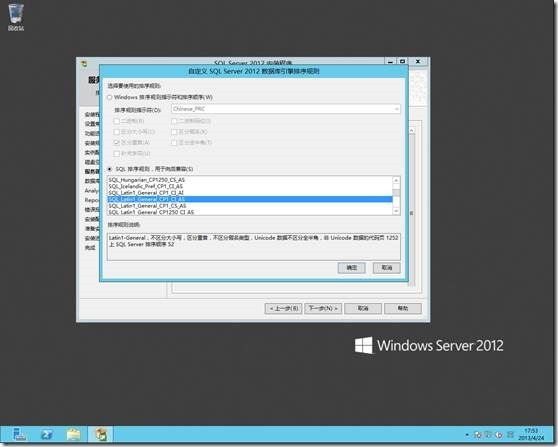
Task: Click the first system tray icon beside the arrow
Action: [x=478, y=435]
